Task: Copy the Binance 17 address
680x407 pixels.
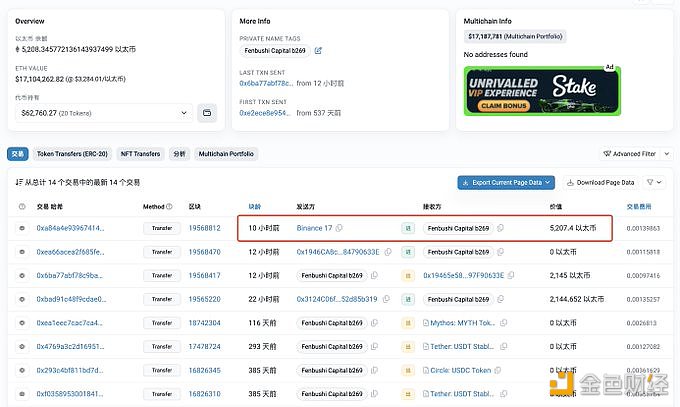Action: tap(339, 228)
